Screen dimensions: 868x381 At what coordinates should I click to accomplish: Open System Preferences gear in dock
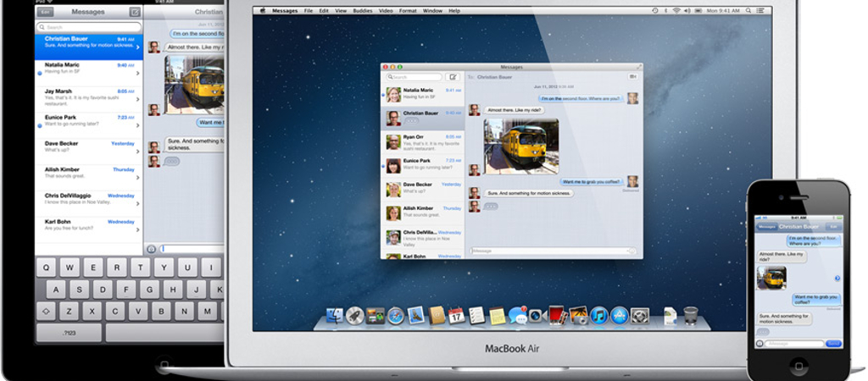click(x=640, y=316)
